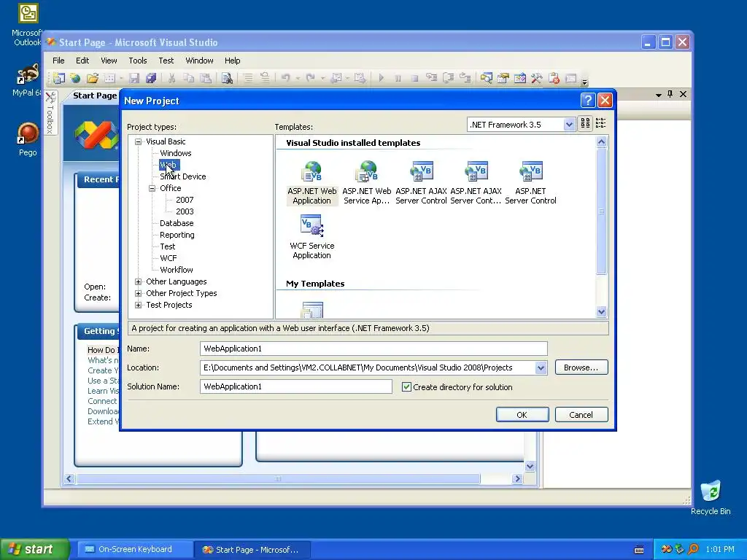Open Solution Explorer from the toolbar
This screenshot has width=747, height=560.
tap(487, 78)
